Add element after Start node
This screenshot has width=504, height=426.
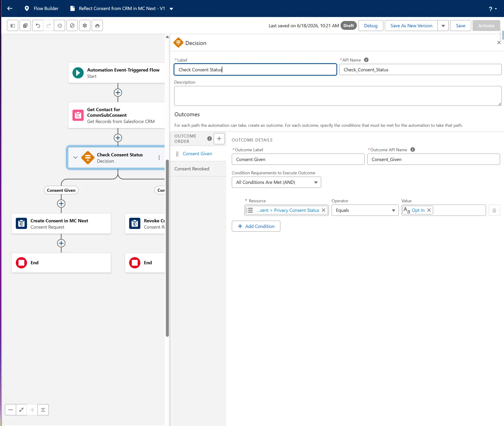click(118, 93)
